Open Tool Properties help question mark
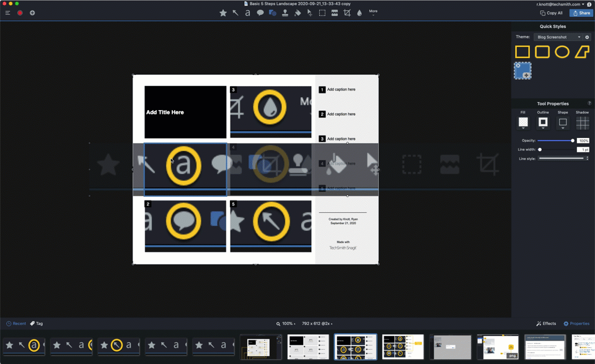This screenshot has width=595, height=364. tap(589, 103)
